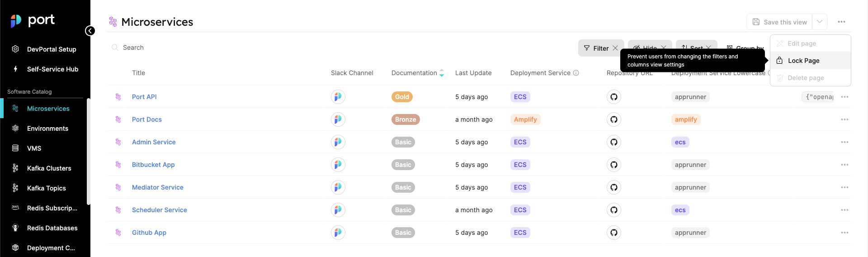This screenshot has width=868, height=257.
Task: Click the Gold documentation badge
Action: pos(402,97)
